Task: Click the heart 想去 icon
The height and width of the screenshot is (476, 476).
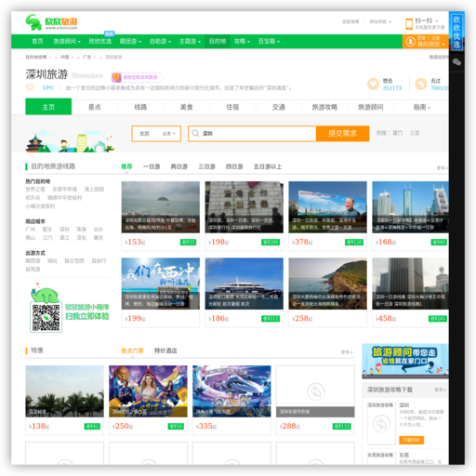Action: click(x=373, y=84)
